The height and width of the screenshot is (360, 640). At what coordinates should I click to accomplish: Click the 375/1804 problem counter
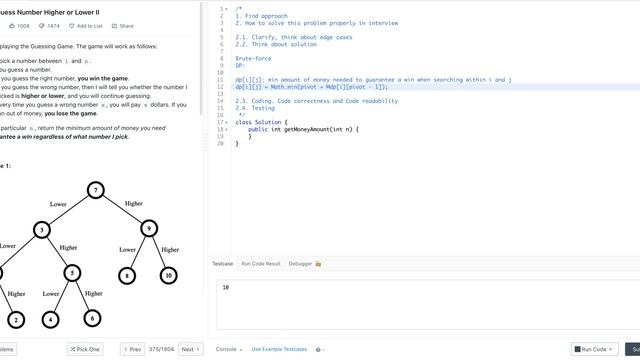point(161,349)
